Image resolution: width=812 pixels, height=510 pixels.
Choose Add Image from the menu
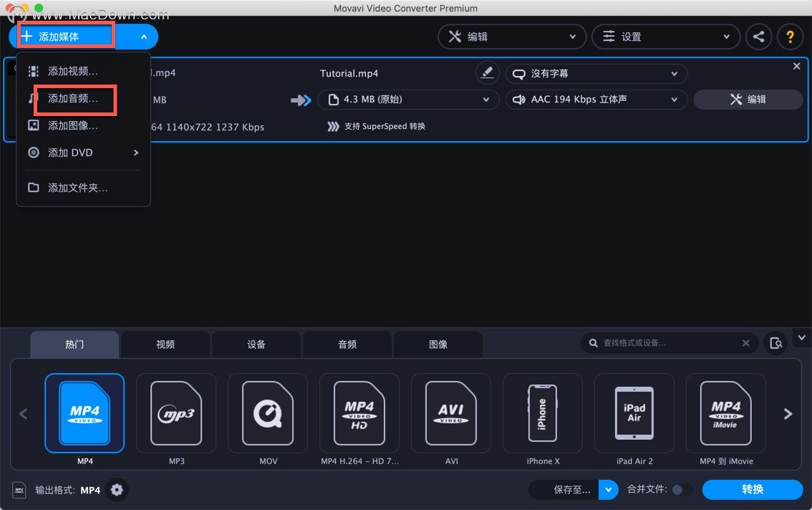tap(83, 125)
